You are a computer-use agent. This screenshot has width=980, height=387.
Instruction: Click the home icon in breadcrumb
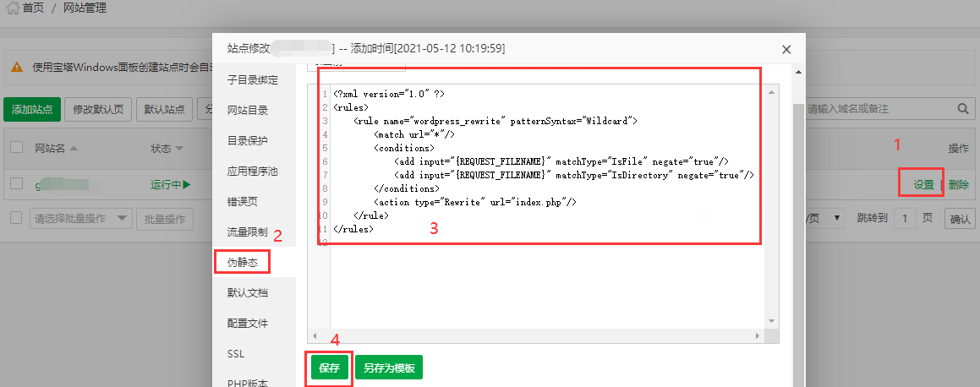pyautogui.click(x=12, y=8)
